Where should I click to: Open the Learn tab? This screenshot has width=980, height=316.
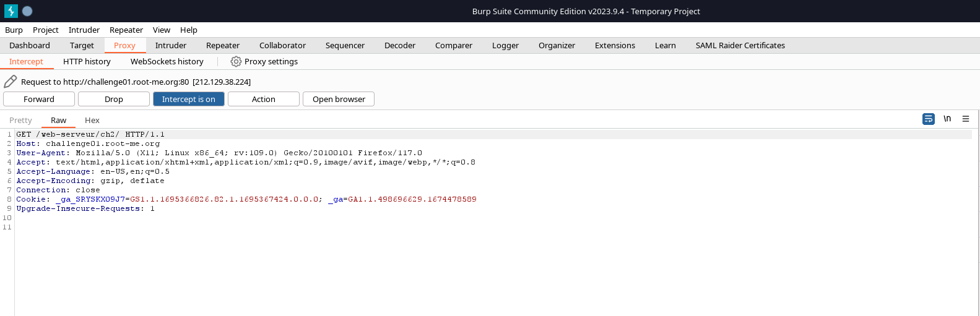pos(666,45)
